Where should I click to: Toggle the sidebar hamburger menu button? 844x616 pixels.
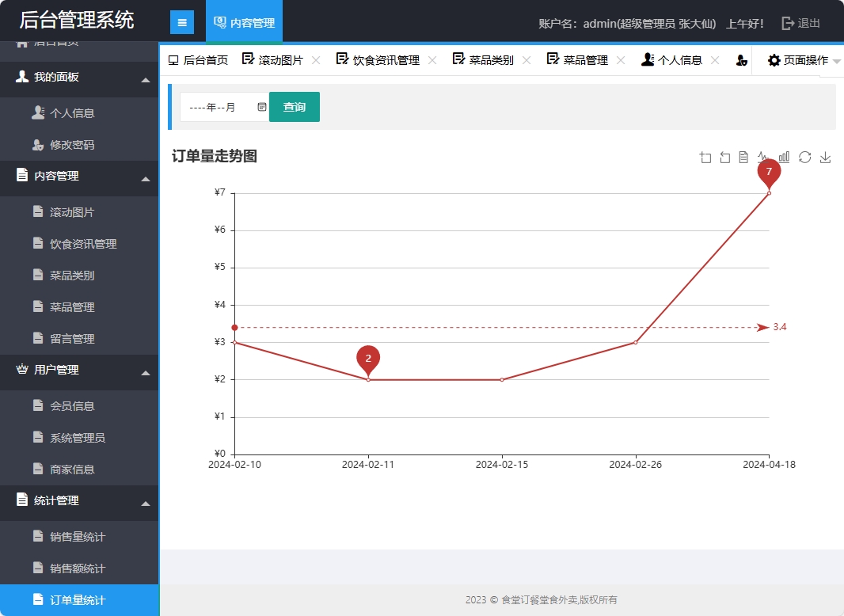pos(182,23)
